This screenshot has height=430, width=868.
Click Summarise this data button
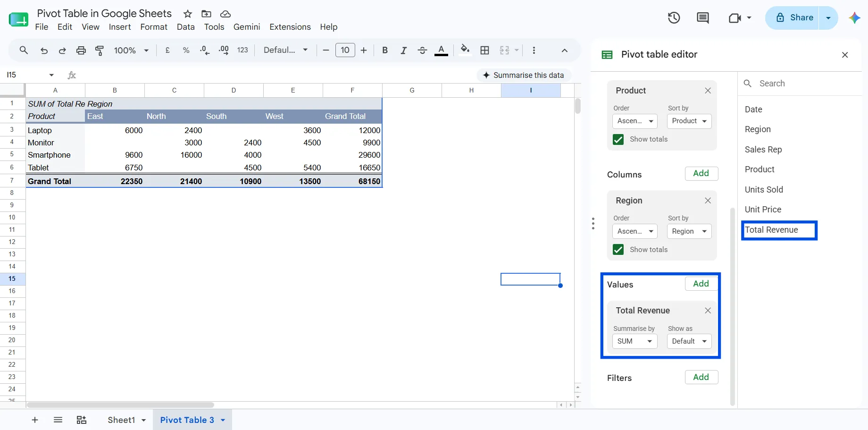[524, 75]
